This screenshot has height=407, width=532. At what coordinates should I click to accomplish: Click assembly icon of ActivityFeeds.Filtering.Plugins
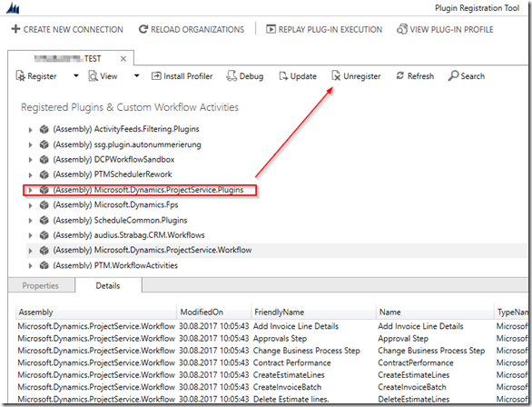pyautogui.click(x=44, y=129)
